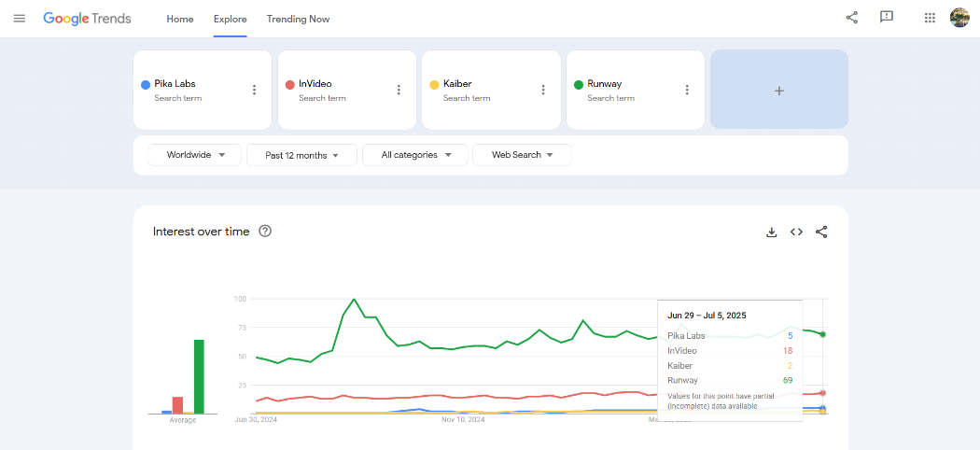The height and width of the screenshot is (450, 980).
Task: Open Pika Labs term options menu
Action: point(255,90)
